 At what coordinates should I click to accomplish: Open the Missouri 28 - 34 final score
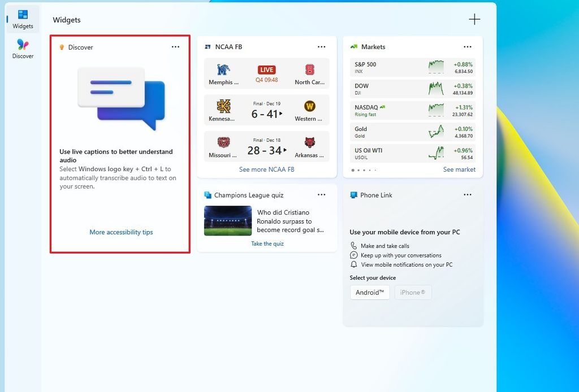tap(267, 150)
